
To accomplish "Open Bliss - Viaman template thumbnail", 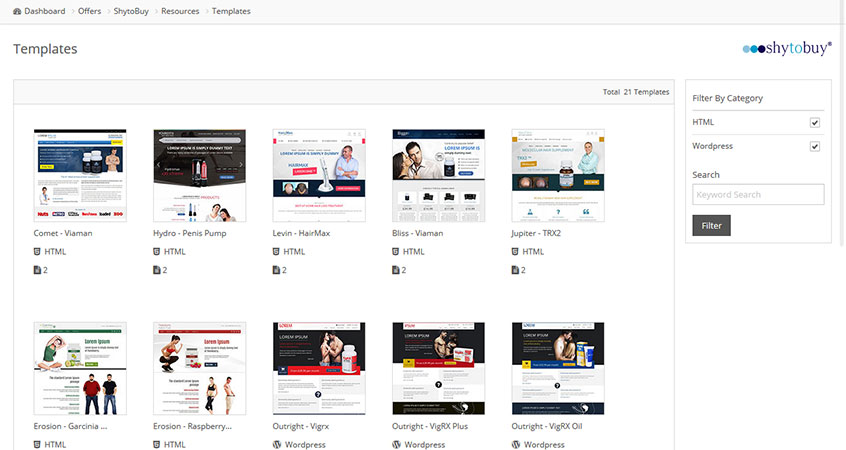I will [439, 175].
